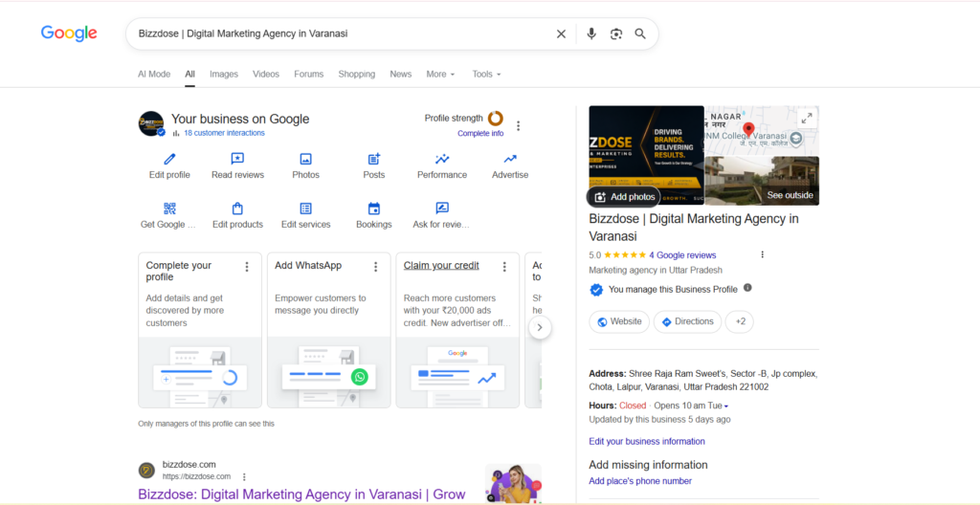Screen dimensions: 980x505
Task: Click the https://bizzdose.com URL text
Action: pos(196,476)
